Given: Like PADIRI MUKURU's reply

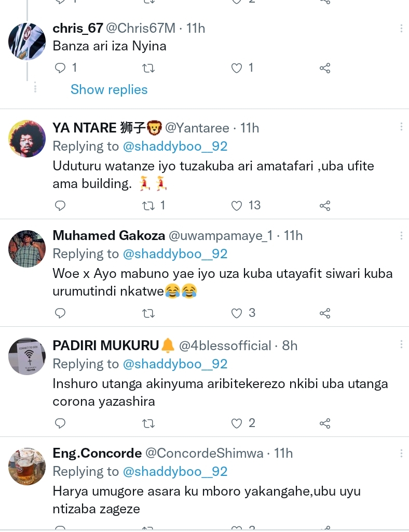Looking at the screenshot, I should tap(237, 423).
